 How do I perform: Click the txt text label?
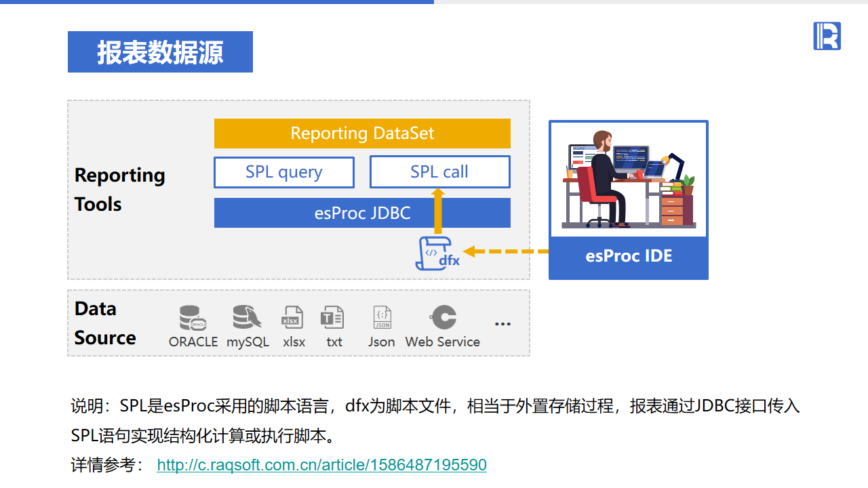pos(334,342)
